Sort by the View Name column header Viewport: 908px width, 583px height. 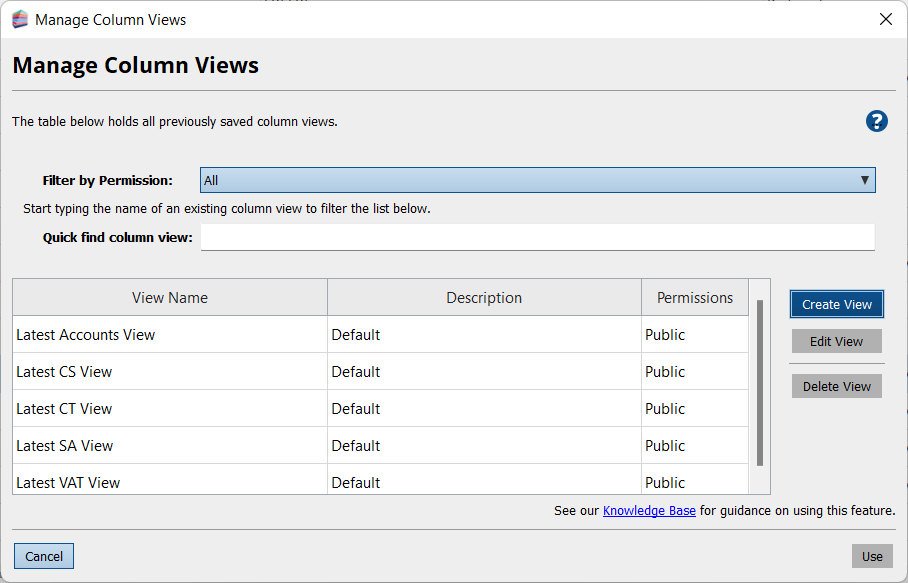tap(170, 297)
